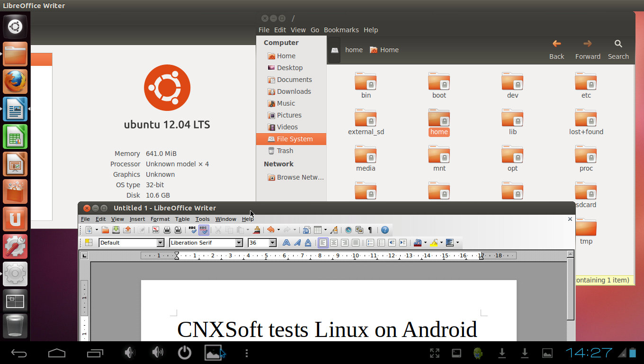
Task: Open the Styles and Formatting icon
Action: click(x=89, y=243)
